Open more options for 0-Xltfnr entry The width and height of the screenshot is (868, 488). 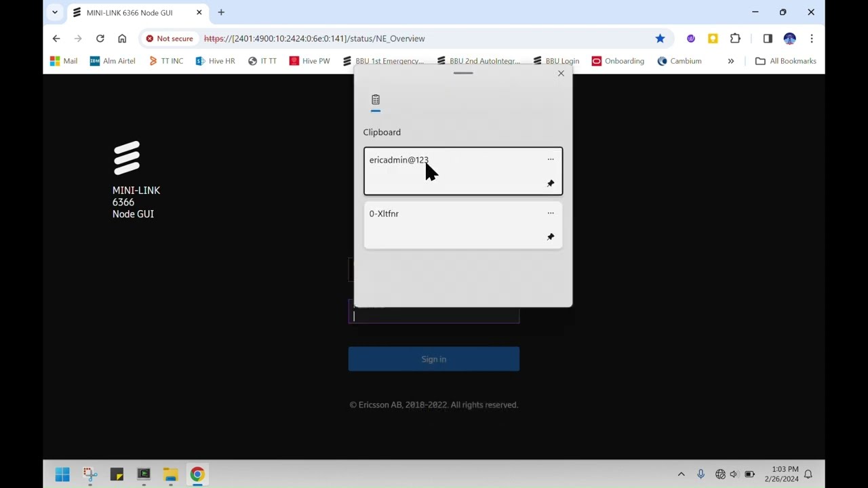[x=551, y=213]
